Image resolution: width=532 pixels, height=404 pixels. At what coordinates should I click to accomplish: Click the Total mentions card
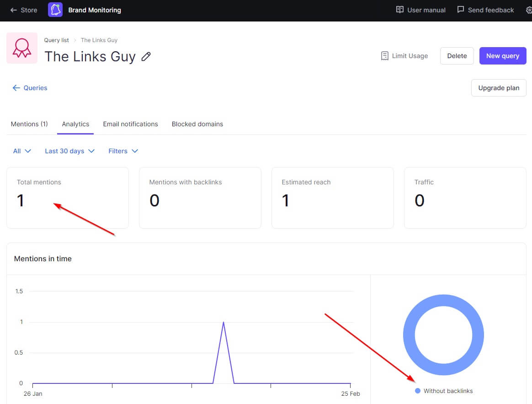(68, 198)
